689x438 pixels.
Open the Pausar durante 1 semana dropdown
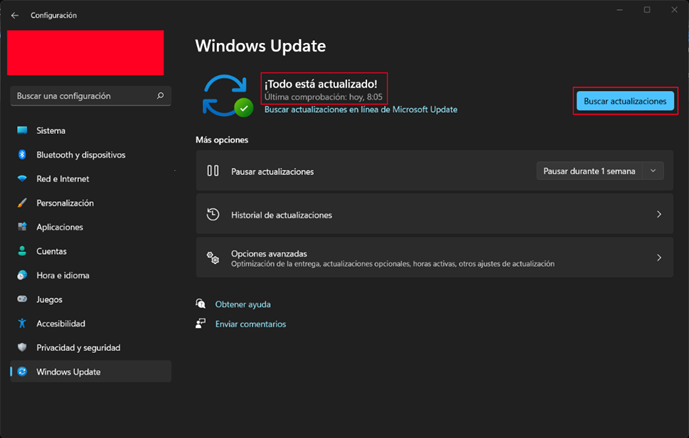click(x=600, y=171)
